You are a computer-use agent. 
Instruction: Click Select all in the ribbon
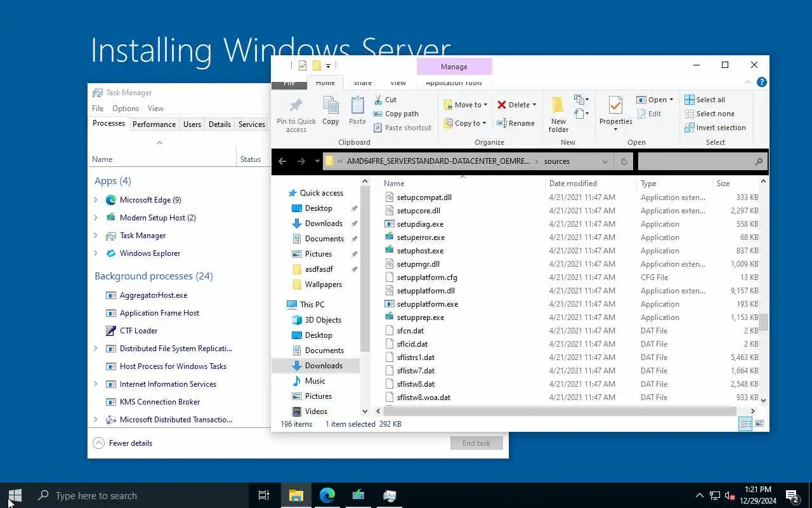[705, 100]
